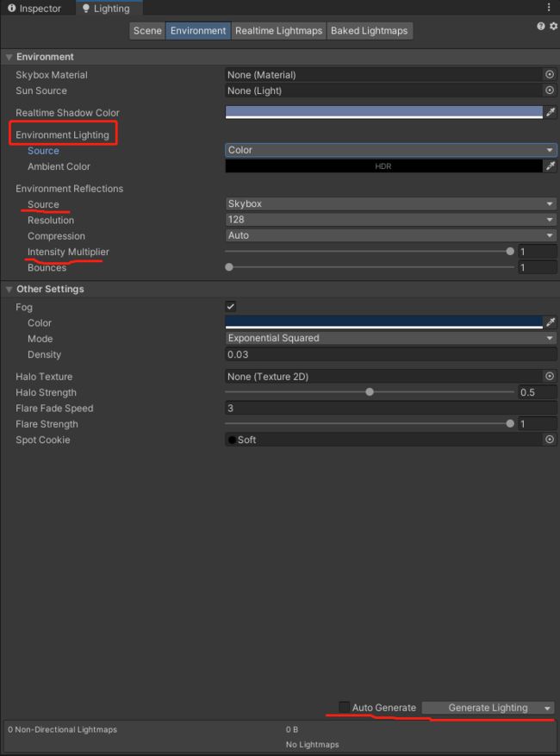Click the Intensity Multiplier slider handle
Screen dimensions: 560x756
coord(510,251)
